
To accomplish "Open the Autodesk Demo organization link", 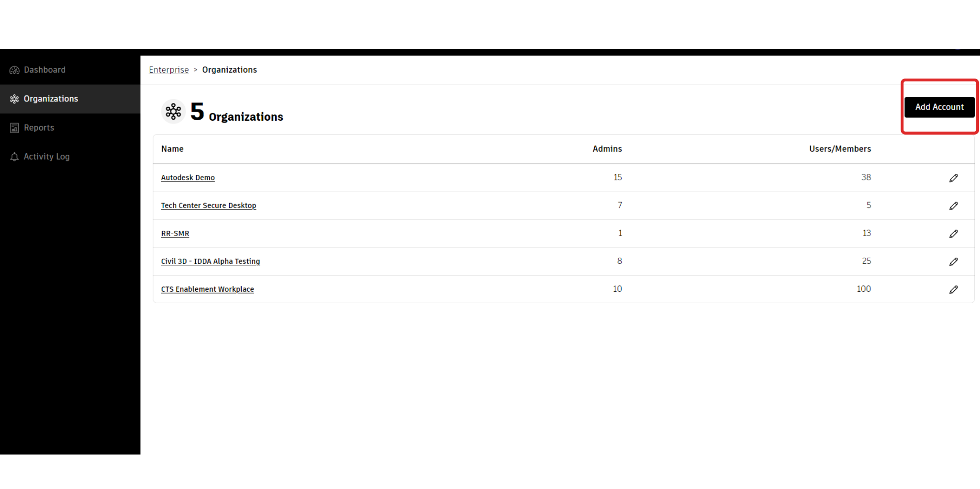I will click(x=188, y=178).
